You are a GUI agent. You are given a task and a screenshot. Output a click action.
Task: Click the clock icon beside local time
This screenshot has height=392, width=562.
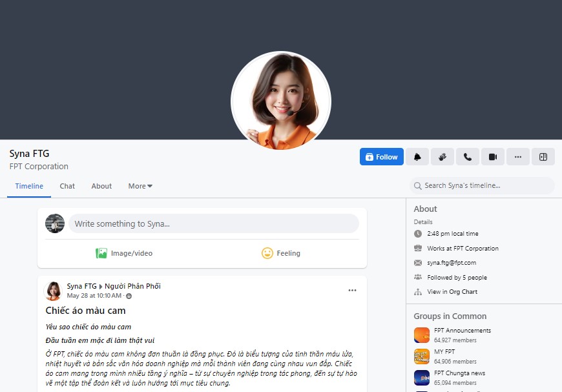(x=418, y=234)
